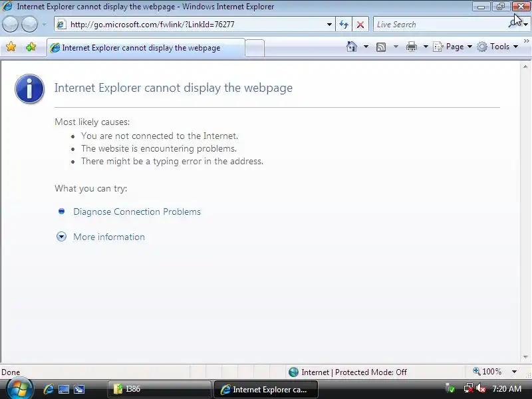Click the Live Search input box

(441, 25)
